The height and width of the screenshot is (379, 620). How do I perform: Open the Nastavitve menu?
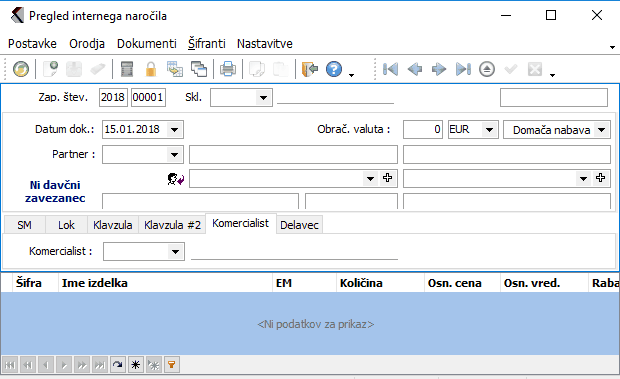265,43
